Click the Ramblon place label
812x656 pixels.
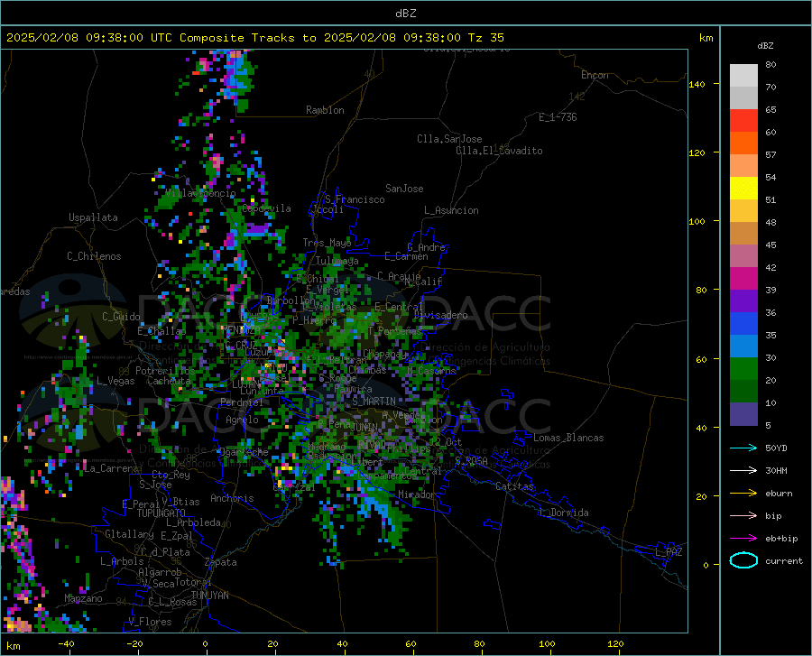(x=325, y=110)
